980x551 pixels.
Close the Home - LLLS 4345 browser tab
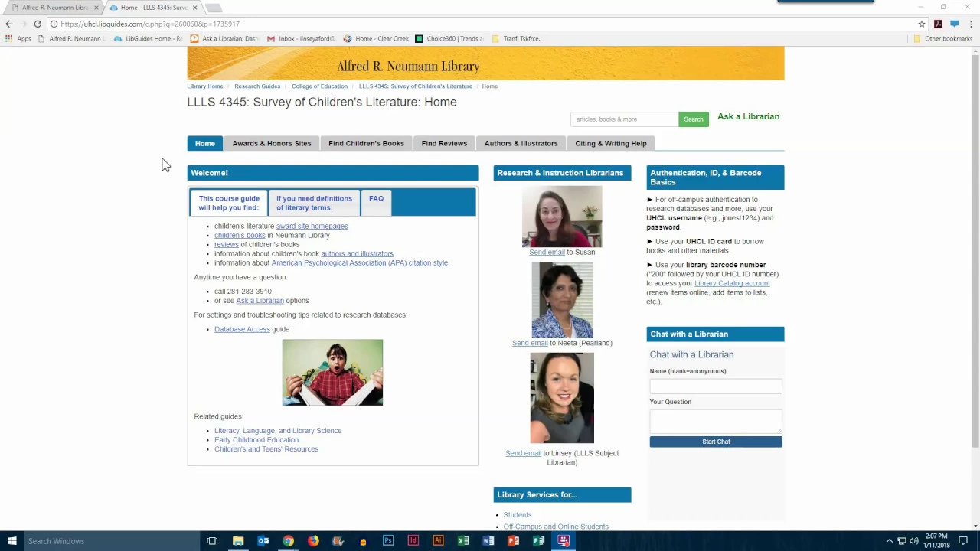[194, 8]
